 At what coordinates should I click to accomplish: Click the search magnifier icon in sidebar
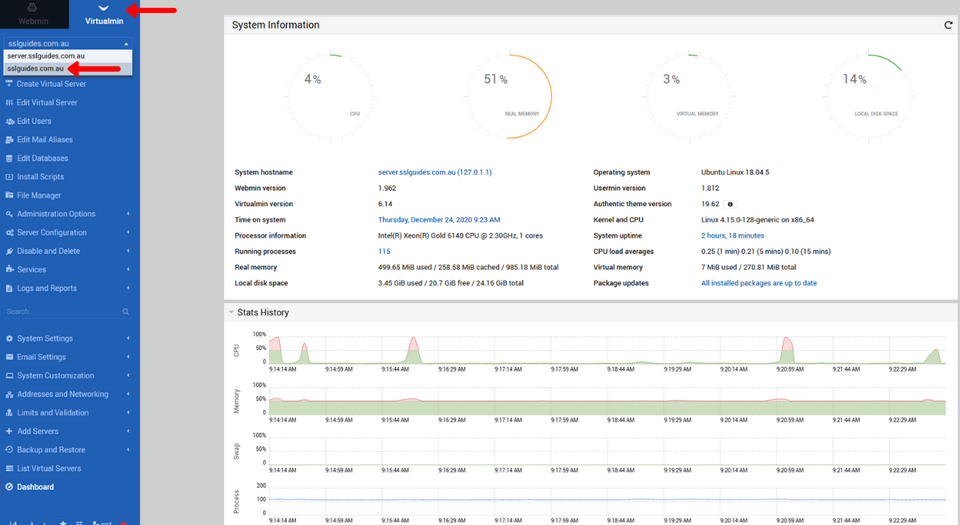click(125, 312)
